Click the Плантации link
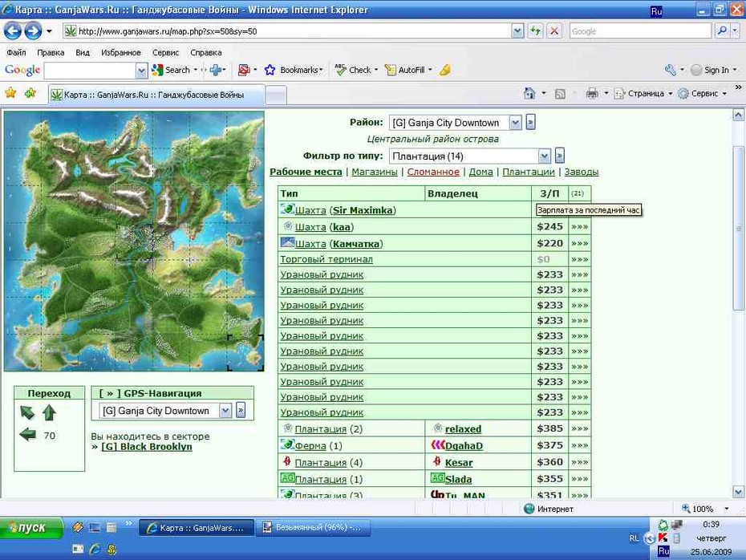 coord(528,172)
